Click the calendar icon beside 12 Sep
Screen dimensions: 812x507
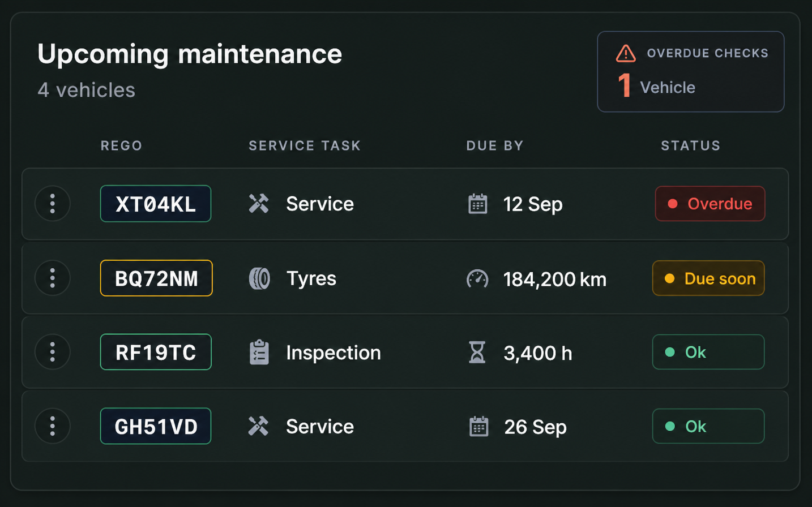[x=478, y=204]
